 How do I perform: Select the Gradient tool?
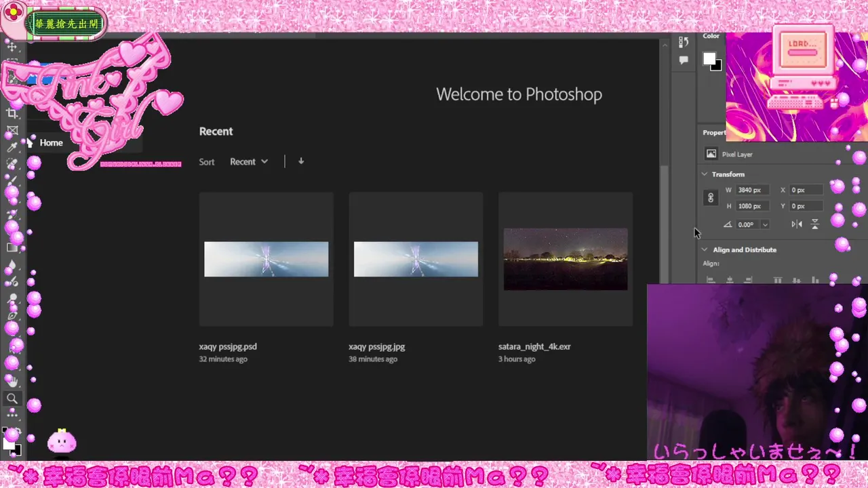point(12,247)
